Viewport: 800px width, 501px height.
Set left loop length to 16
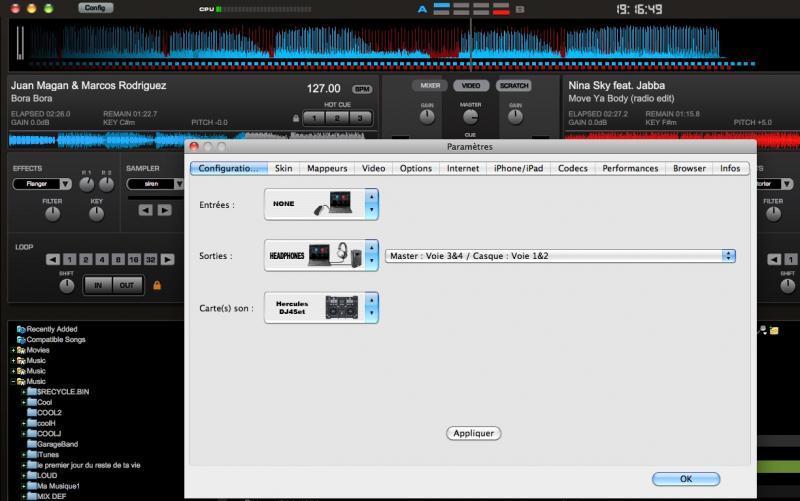(134, 260)
